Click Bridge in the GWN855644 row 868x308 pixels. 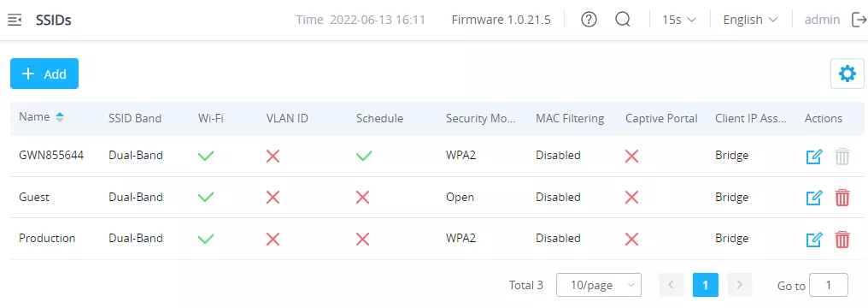coord(732,155)
